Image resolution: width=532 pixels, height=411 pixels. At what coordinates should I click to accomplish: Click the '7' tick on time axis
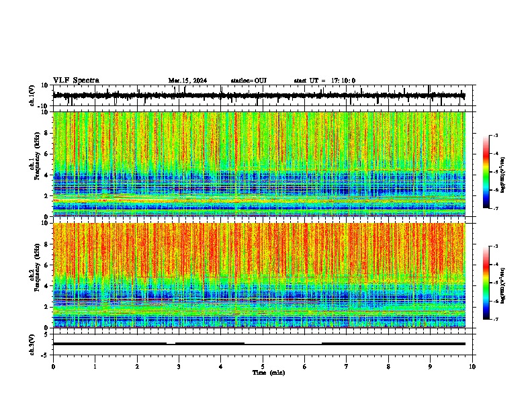coord(347,367)
